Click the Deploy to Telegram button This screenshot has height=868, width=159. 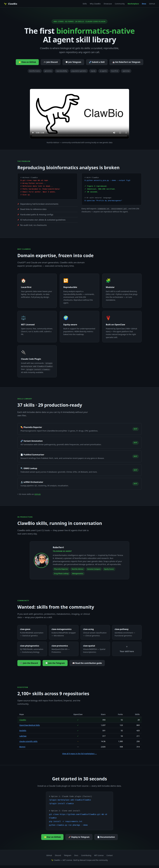pyautogui.click(x=79, y=837)
